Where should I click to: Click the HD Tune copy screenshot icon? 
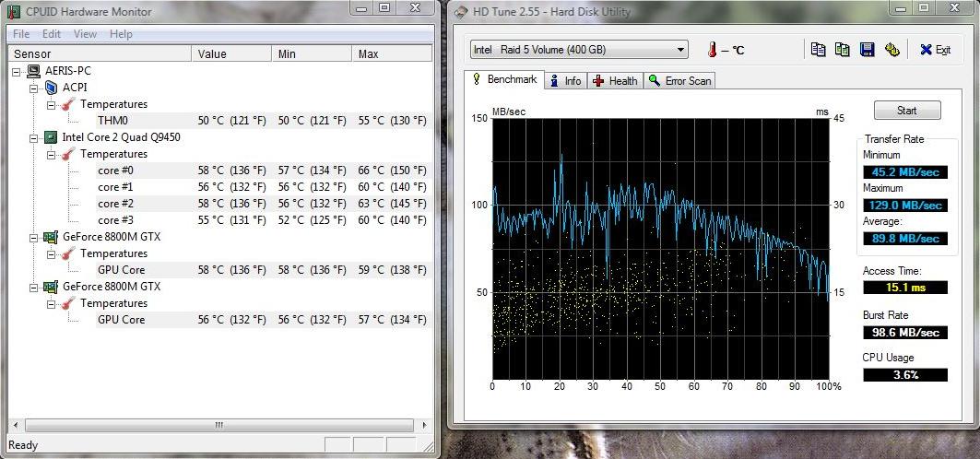click(843, 50)
